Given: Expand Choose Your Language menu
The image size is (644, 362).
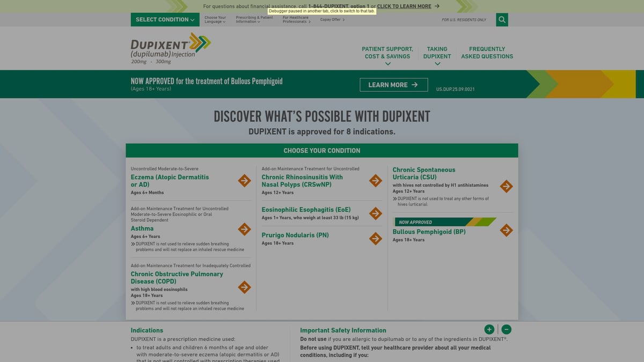Looking at the screenshot, I should [x=215, y=20].
